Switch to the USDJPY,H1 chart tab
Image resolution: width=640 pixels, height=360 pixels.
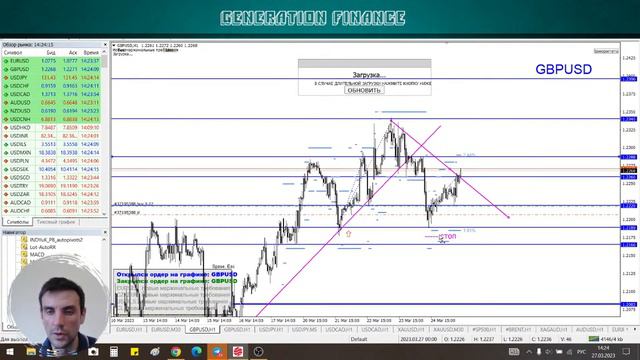pos(271,329)
